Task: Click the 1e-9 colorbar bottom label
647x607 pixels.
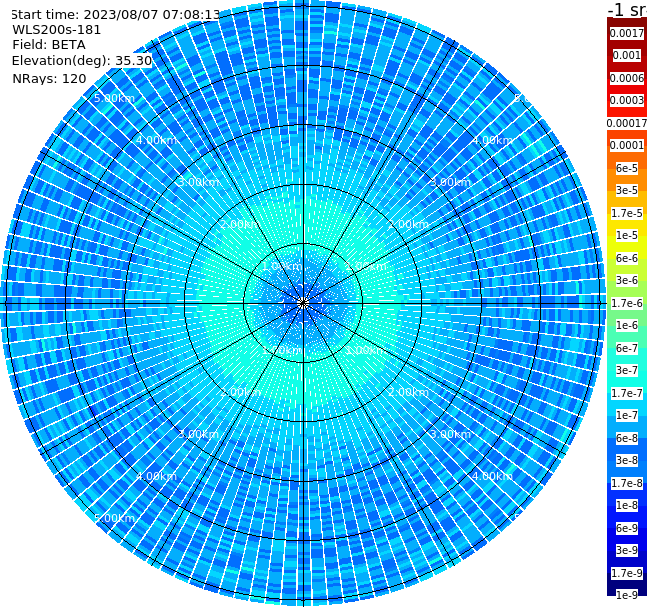Action: point(627,595)
